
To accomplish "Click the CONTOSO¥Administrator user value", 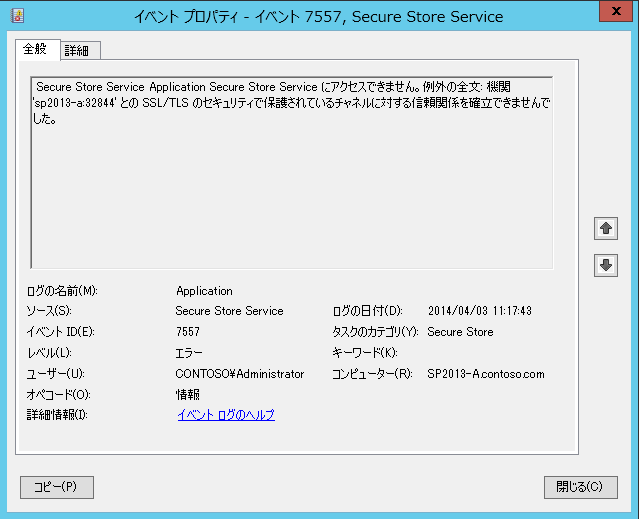I will click(x=240, y=374).
